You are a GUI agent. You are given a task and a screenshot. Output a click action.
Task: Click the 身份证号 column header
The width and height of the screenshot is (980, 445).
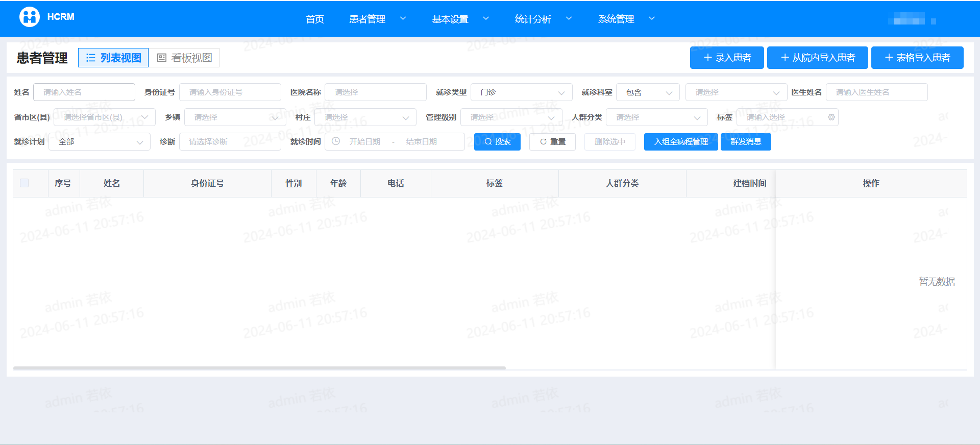(207, 183)
